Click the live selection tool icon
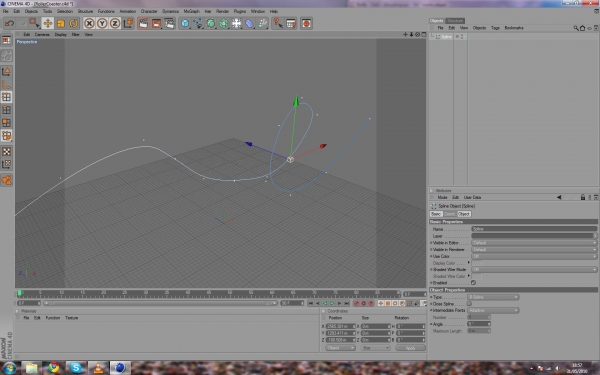Image resolution: width=600 pixels, height=375 pixels. [34, 23]
